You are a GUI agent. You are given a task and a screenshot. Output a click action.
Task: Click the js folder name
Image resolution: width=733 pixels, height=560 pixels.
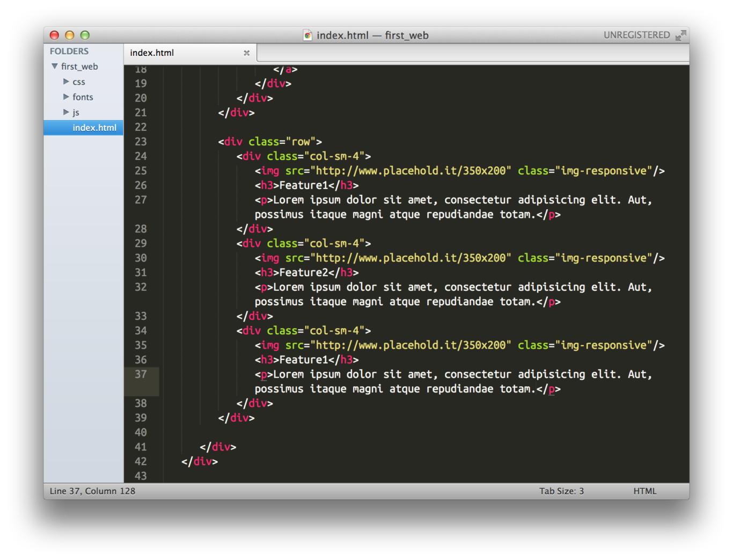[76, 113]
